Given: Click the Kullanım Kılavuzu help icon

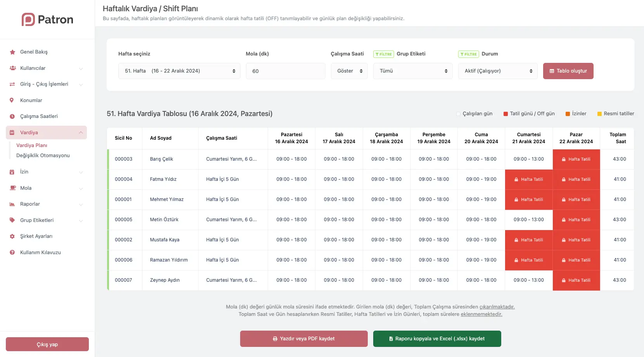Looking at the screenshot, I should (x=12, y=253).
